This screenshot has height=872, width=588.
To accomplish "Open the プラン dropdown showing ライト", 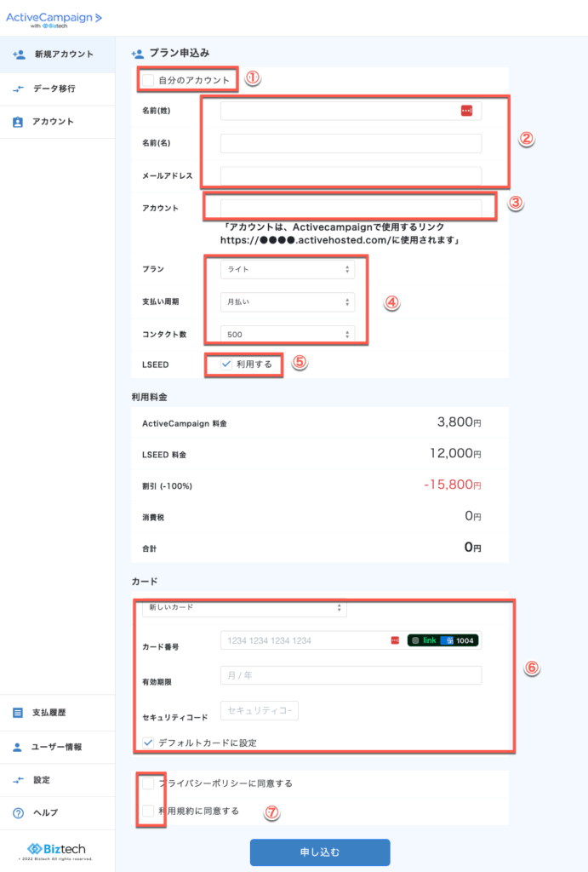I will (x=287, y=269).
